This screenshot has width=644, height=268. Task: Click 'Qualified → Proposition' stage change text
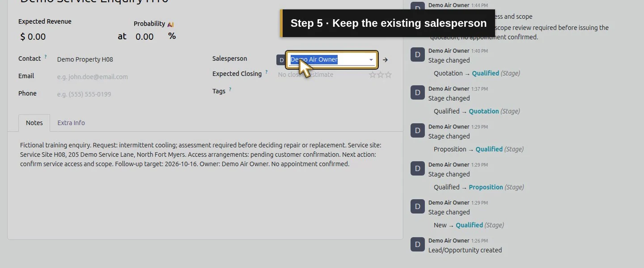[x=479, y=187]
